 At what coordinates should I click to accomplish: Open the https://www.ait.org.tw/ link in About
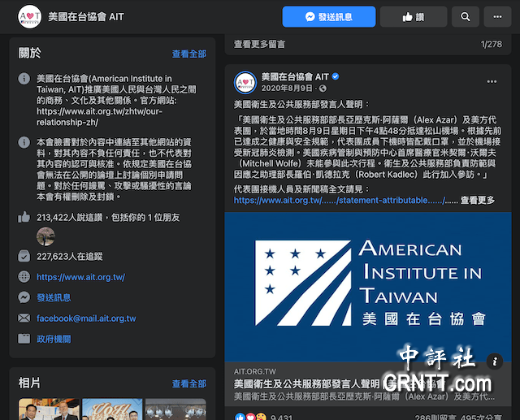pyautogui.click(x=81, y=277)
